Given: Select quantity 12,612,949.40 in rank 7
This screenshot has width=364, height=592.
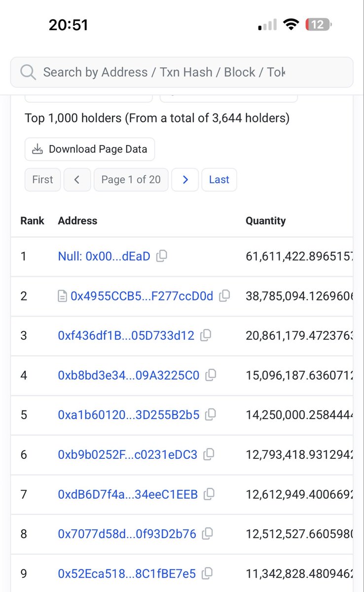Looking at the screenshot, I should [x=299, y=494].
